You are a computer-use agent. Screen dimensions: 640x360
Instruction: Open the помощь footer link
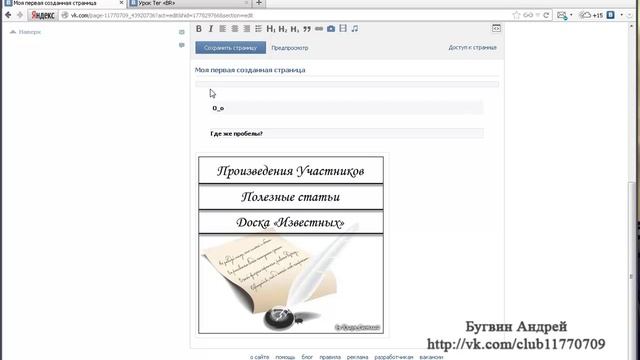click(285, 357)
